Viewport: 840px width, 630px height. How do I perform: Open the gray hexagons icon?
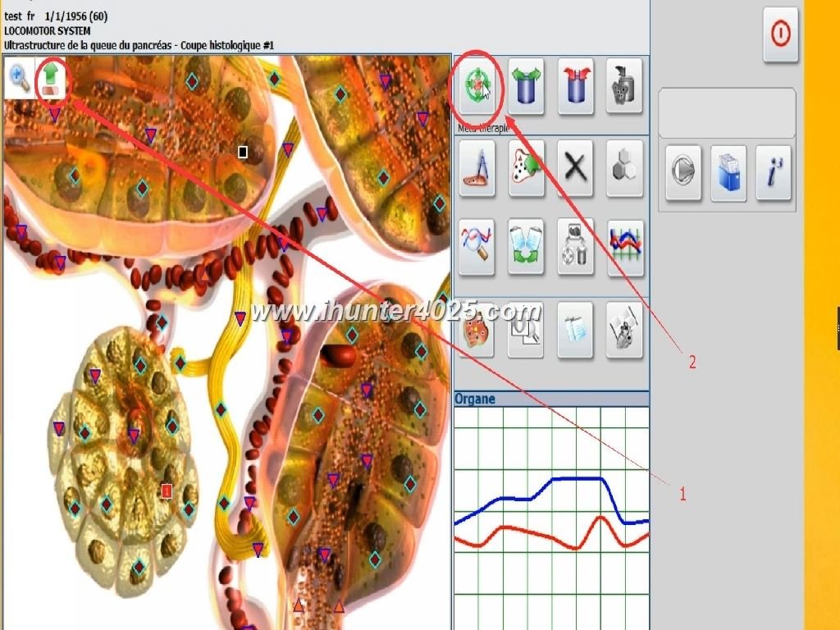click(x=624, y=168)
